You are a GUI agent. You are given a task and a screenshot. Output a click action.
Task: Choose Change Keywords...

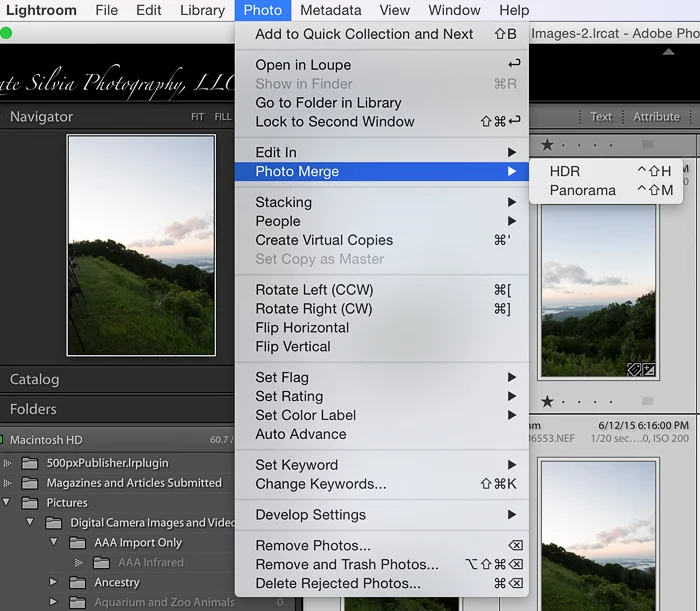pos(382,484)
